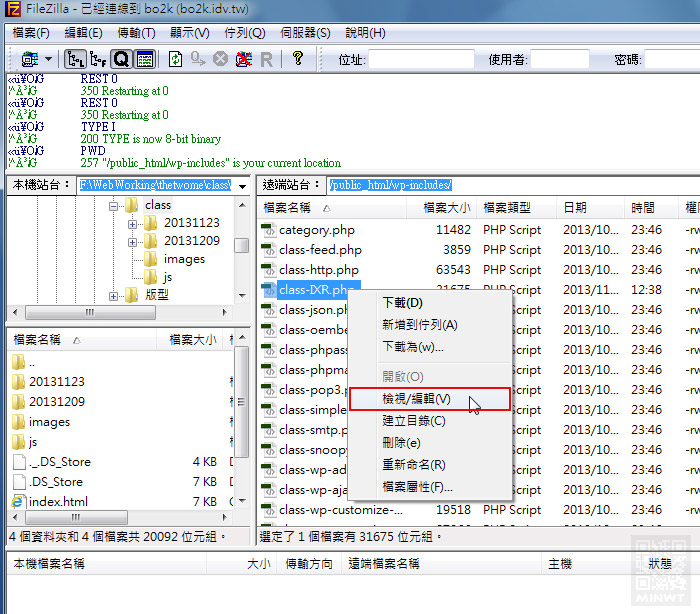This screenshot has width=700, height=614.
Task: Open the 檔案(F) menu
Action: 31,33
